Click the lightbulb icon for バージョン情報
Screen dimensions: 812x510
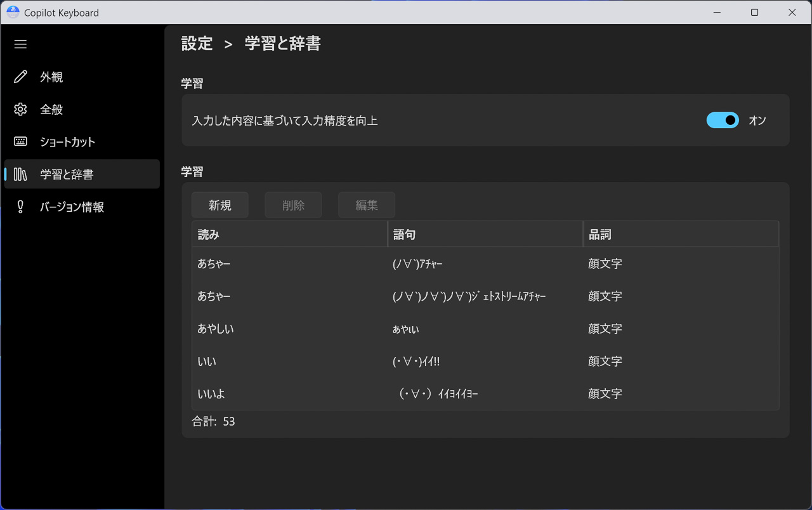[20, 207]
